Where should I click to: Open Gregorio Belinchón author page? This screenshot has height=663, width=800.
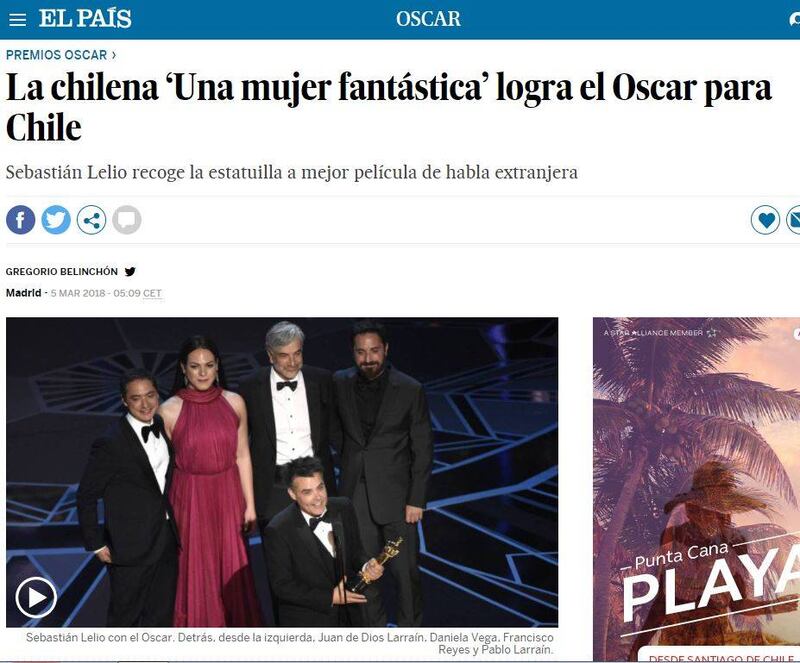(62, 272)
